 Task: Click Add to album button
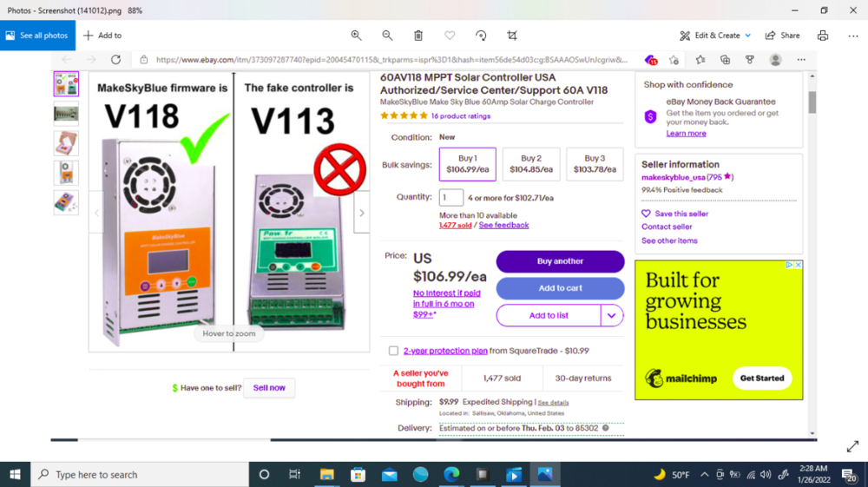(103, 36)
